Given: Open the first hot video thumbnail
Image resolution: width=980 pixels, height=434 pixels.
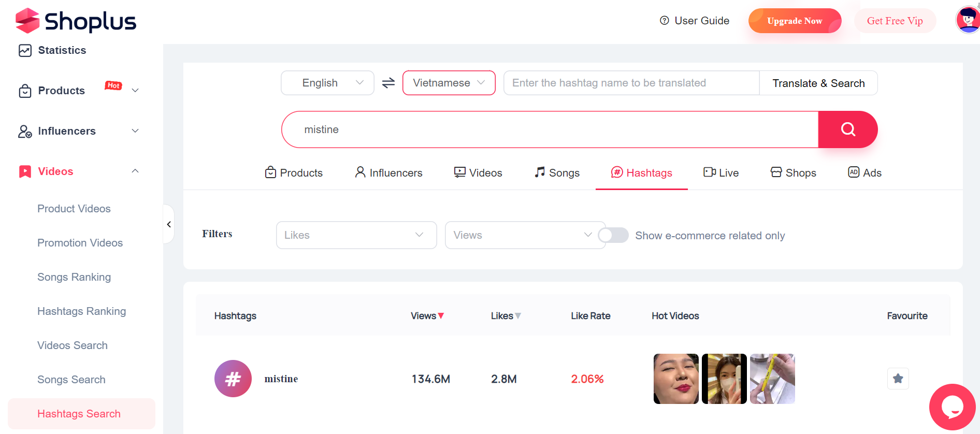Looking at the screenshot, I should pyautogui.click(x=676, y=379).
